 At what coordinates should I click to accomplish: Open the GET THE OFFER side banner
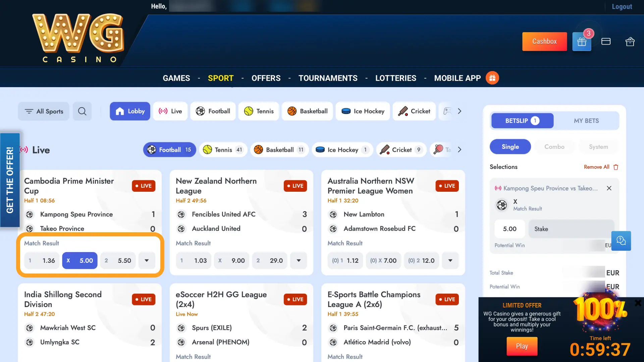click(x=10, y=180)
